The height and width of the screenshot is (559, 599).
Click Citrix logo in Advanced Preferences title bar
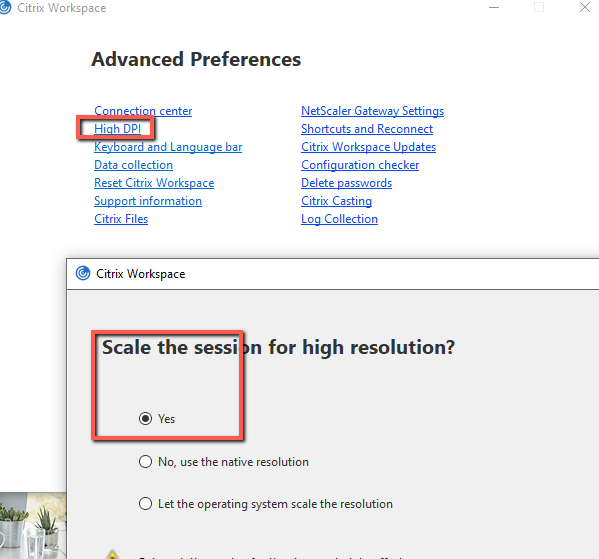pos(5,8)
